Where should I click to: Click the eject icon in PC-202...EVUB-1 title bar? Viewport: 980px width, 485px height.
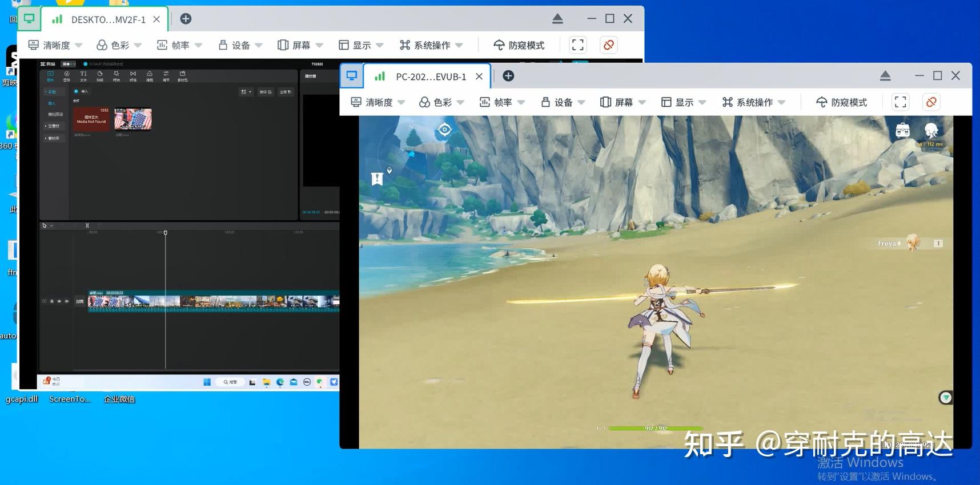pos(885,76)
